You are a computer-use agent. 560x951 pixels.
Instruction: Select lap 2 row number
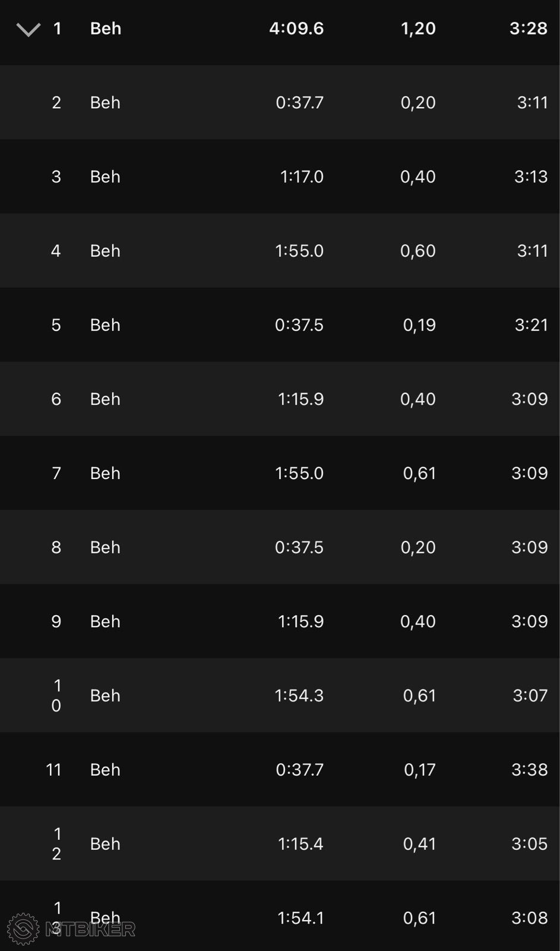(56, 102)
